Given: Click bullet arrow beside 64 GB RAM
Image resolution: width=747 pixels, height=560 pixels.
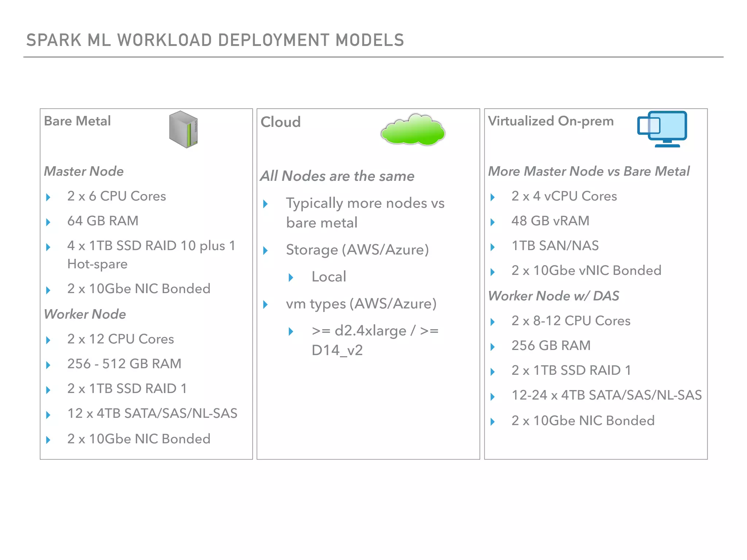Looking at the screenshot, I should point(48,222).
